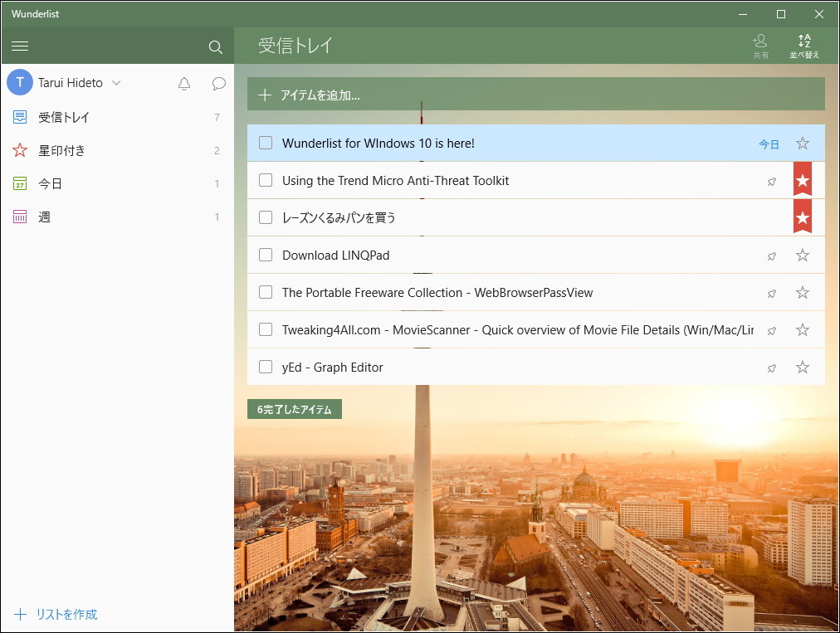Click the pin icon on Trend Micro task
Image resolution: width=840 pixels, height=633 pixels.
pos(771,182)
